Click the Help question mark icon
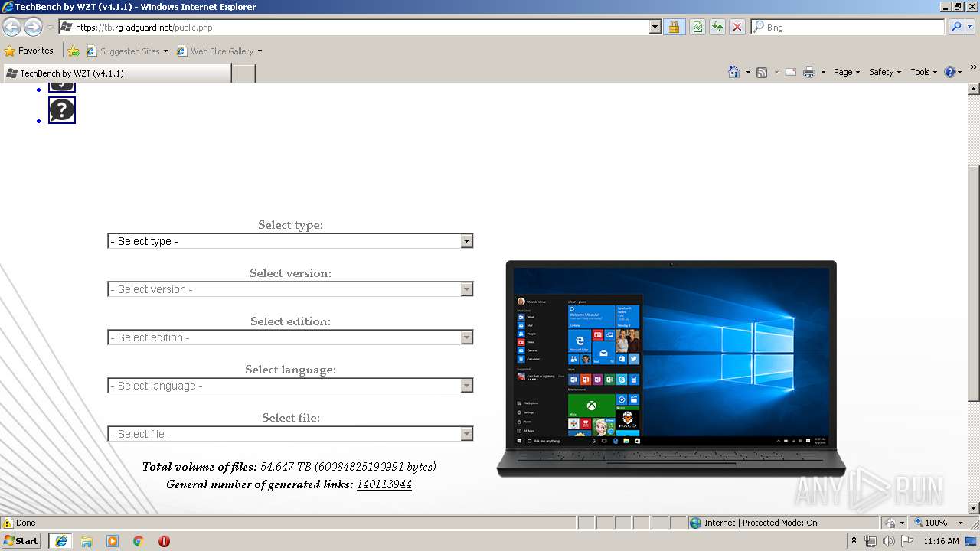 (x=950, y=72)
